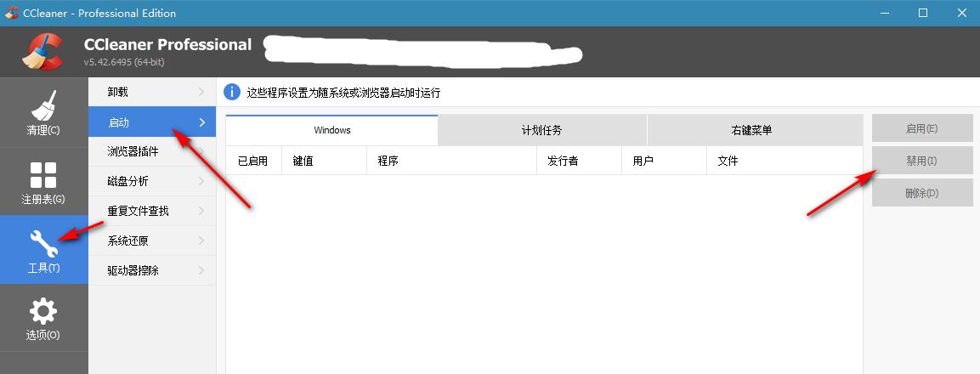Open the 注册表 registry section

tap(43, 181)
